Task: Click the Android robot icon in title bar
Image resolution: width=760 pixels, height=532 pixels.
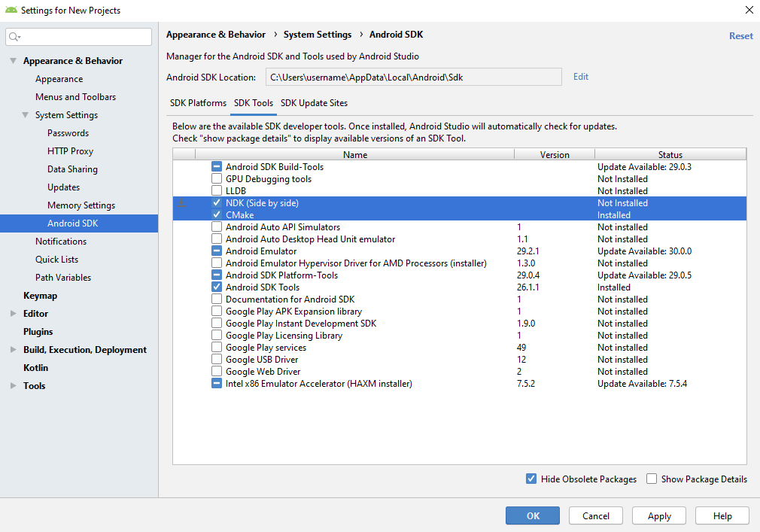Action: (10, 11)
